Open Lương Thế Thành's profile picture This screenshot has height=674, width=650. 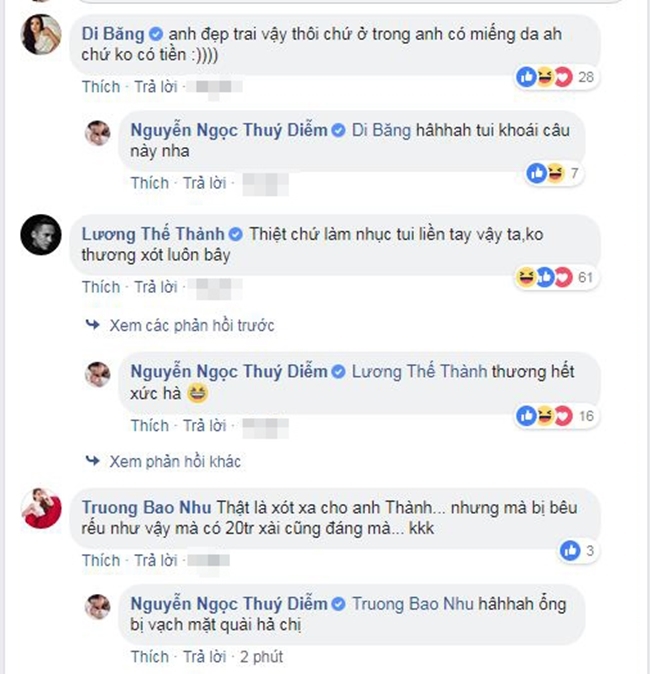pos(41,238)
